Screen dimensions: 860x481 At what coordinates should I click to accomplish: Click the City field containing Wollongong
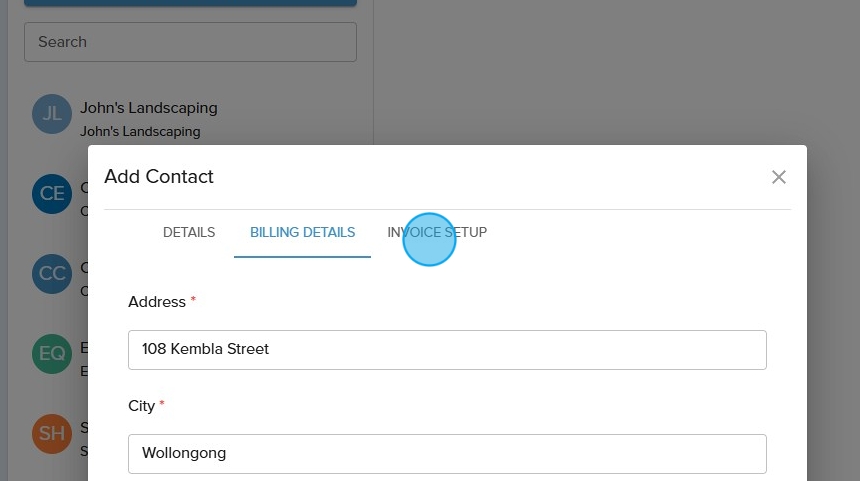[447, 453]
